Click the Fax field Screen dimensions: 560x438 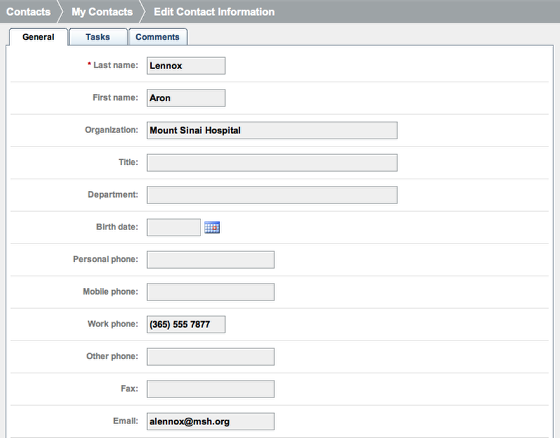click(x=211, y=389)
